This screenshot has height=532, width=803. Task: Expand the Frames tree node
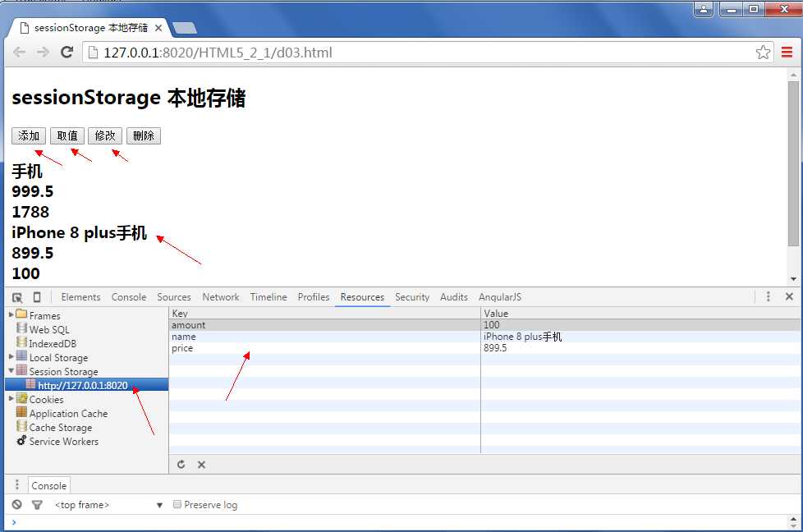(11, 314)
